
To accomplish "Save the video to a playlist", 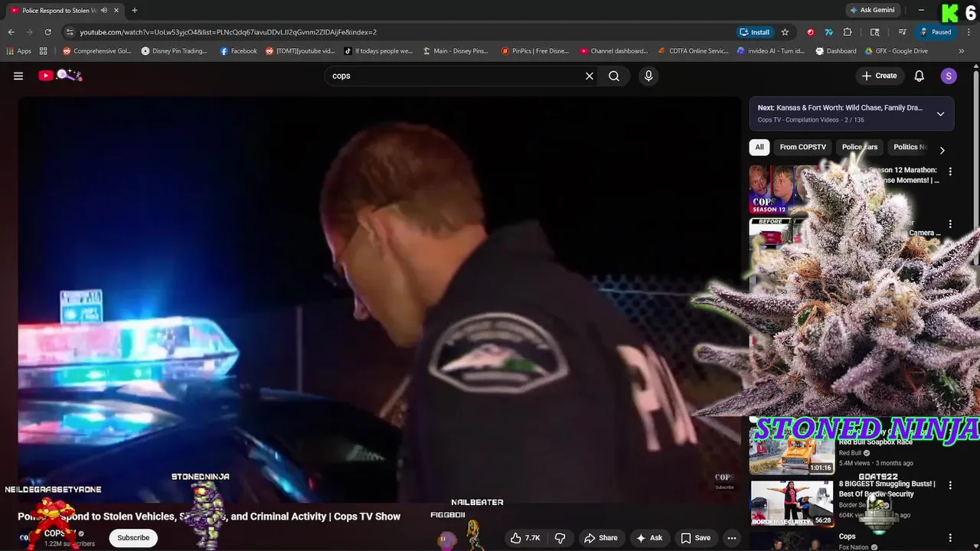I will pos(695,538).
